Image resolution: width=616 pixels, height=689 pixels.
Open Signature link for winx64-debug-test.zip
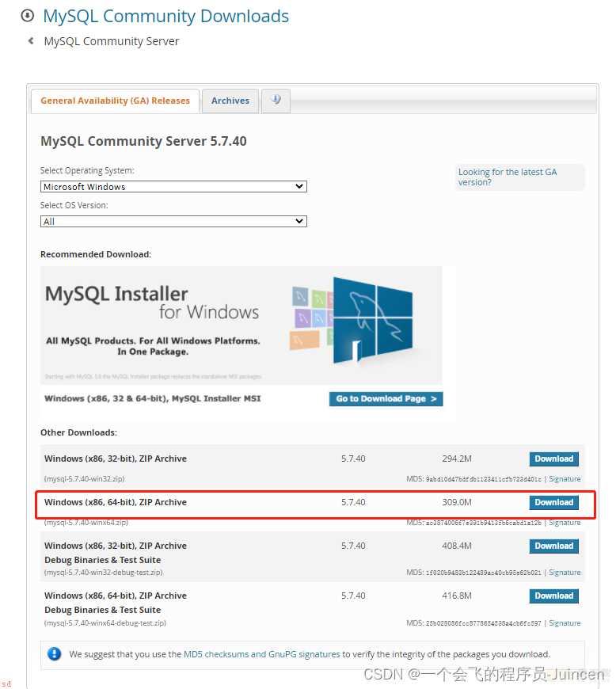[565, 623]
